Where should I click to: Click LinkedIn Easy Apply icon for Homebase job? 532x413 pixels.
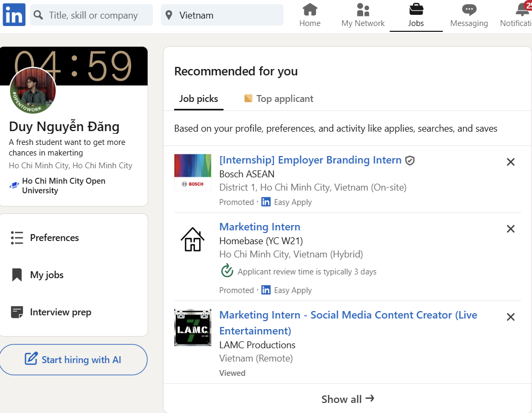[x=266, y=290]
